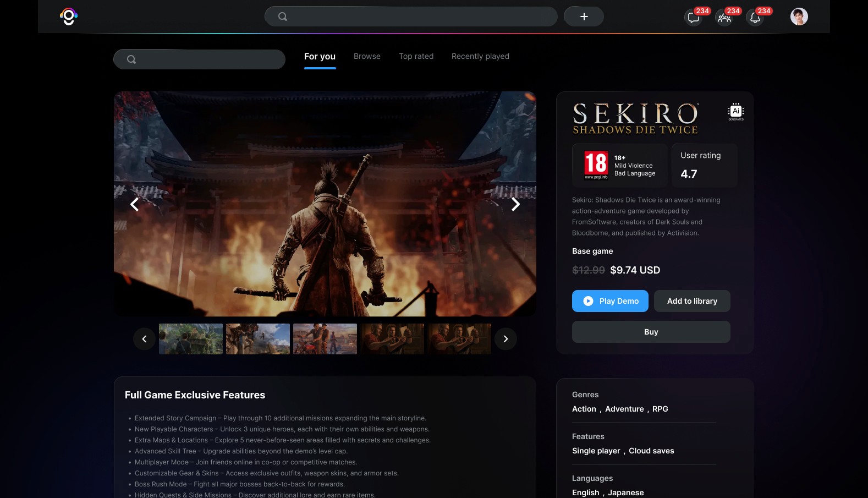Click the Japanese language entry
This screenshot has height=498, width=868.
tap(626, 492)
